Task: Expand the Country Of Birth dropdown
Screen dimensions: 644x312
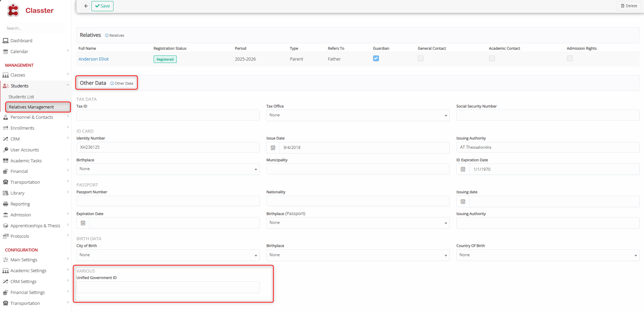Action: 547,255
